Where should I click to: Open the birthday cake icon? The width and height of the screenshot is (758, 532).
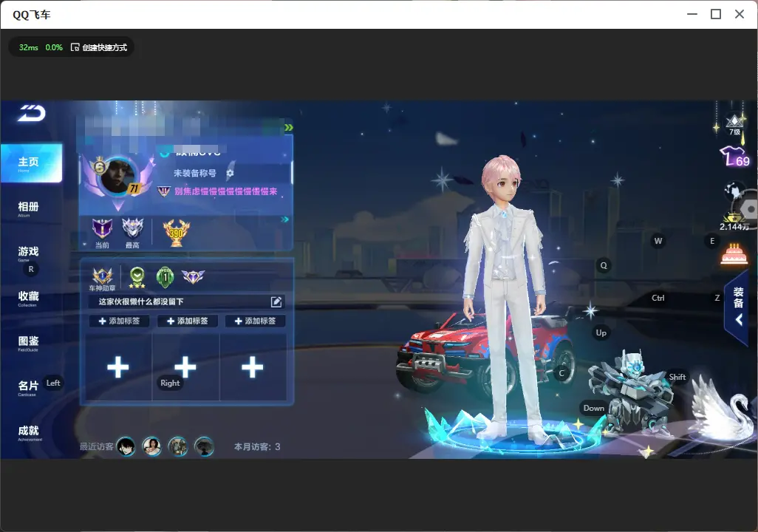coord(734,254)
